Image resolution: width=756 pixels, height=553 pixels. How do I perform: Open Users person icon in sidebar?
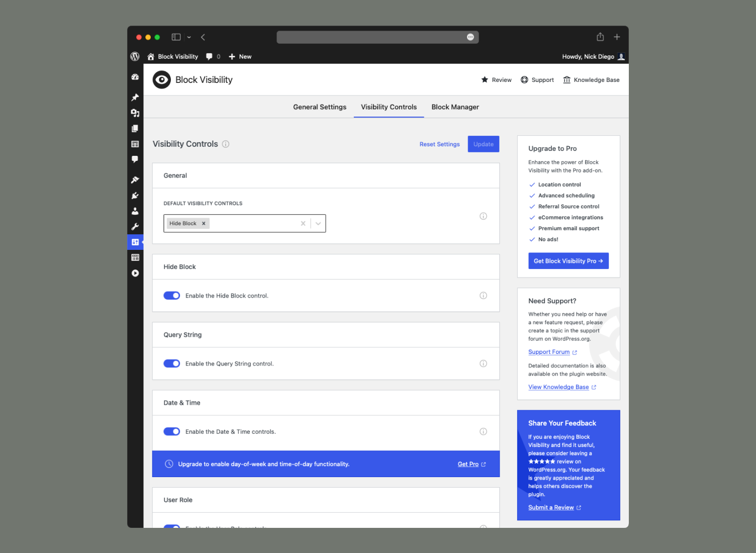(x=135, y=211)
